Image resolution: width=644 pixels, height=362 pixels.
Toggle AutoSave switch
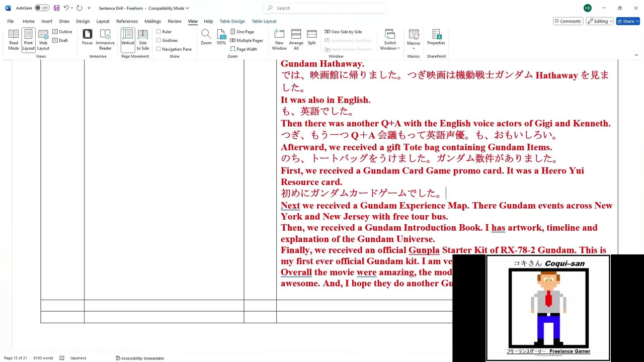coord(42,8)
